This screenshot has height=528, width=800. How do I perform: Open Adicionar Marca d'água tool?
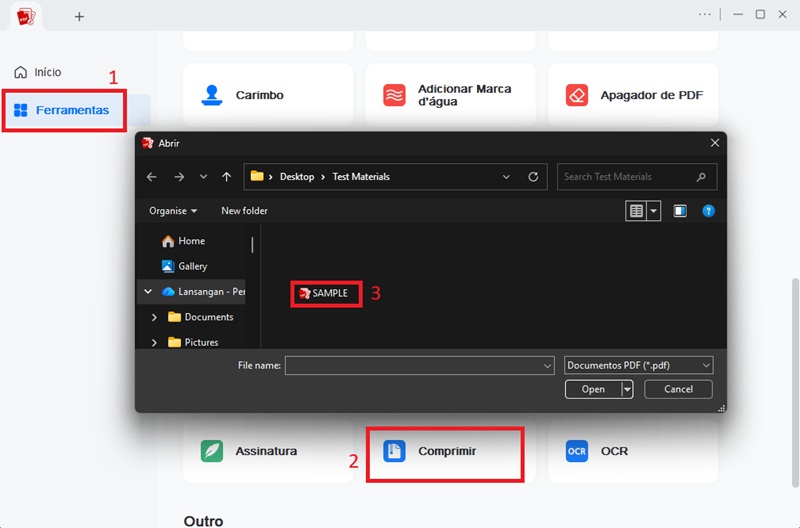(x=451, y=95)
